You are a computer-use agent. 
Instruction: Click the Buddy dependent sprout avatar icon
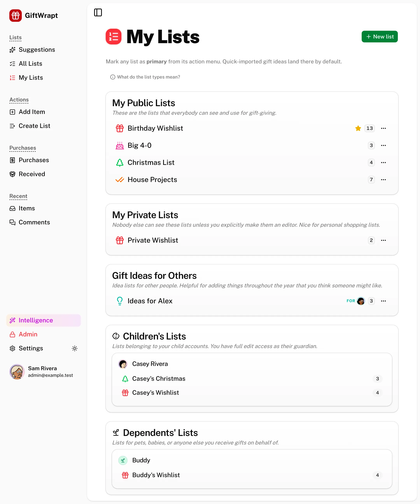pos(123,460)
